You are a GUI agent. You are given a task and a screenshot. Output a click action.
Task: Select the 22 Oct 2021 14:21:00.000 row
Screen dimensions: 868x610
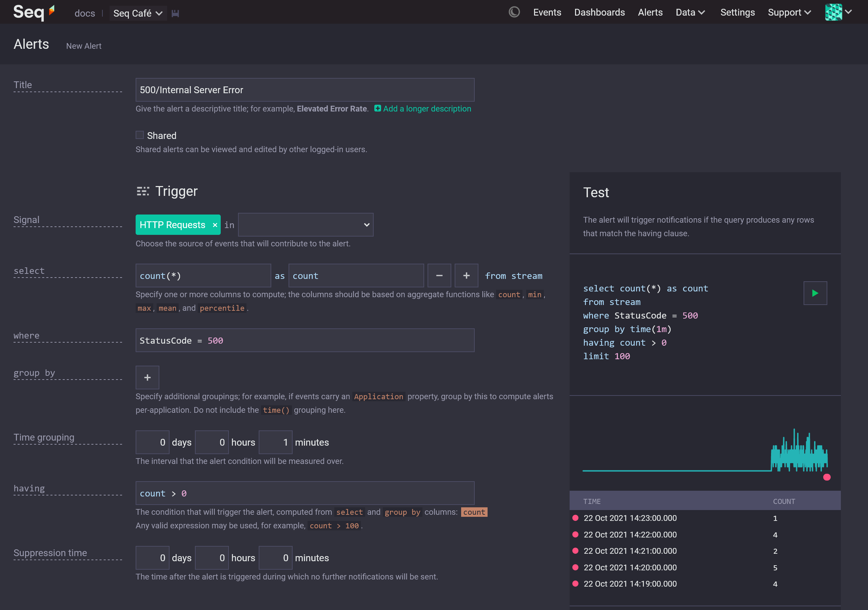[x=705, y=551]
